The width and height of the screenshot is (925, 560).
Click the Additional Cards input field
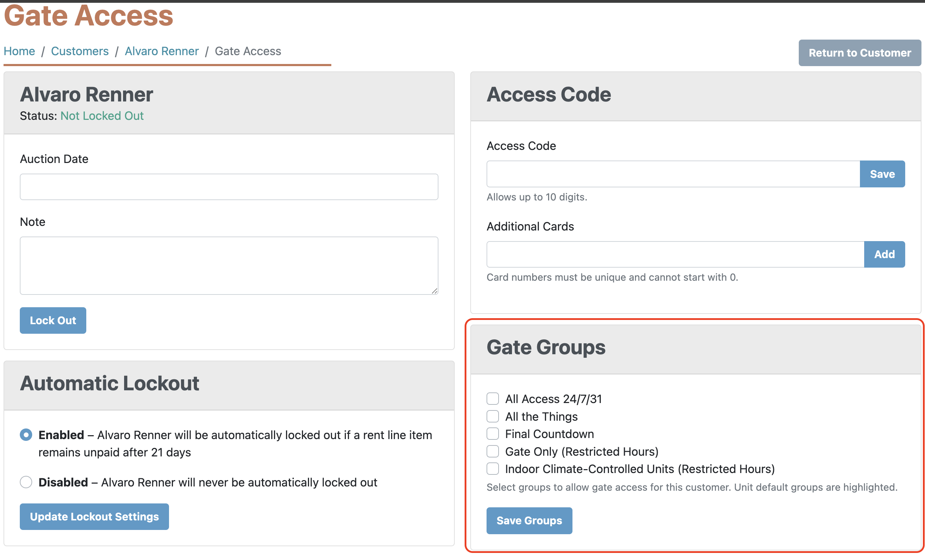click(675, 255)
